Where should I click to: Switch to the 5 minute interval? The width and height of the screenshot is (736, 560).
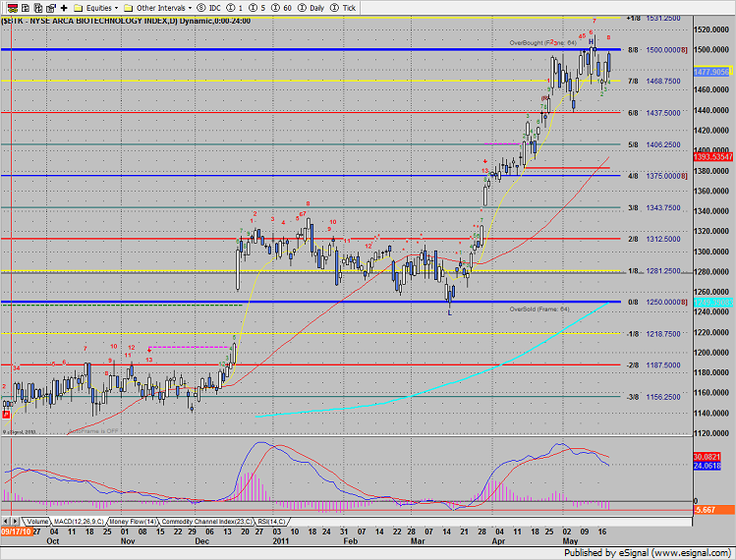click(257, 8)
